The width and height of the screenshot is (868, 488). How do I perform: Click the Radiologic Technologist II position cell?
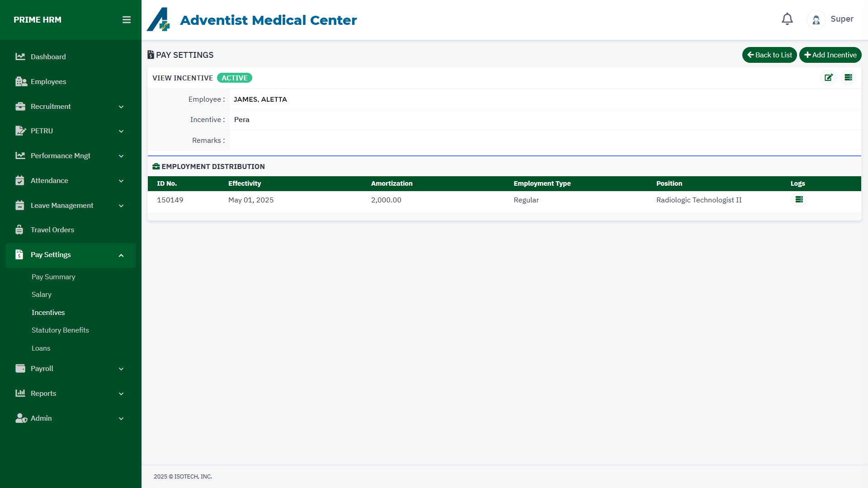pos(698,200)
